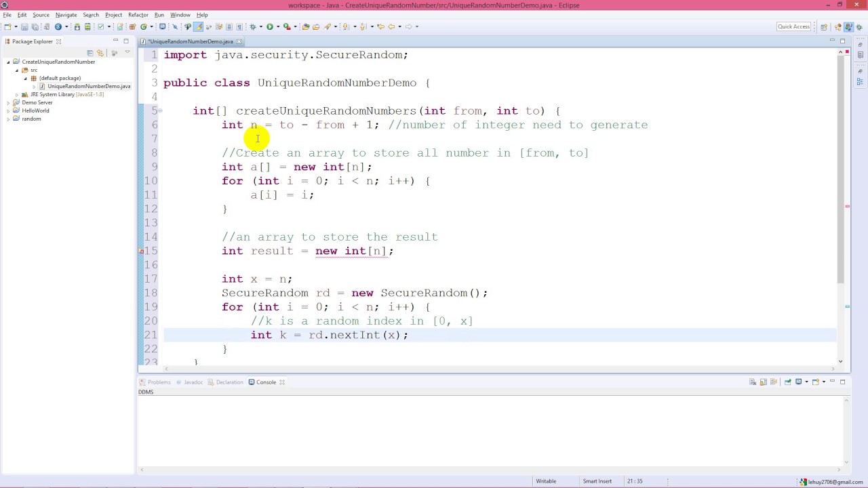
Task: Open the Refactor menu
Action: [x=138, y=15]
